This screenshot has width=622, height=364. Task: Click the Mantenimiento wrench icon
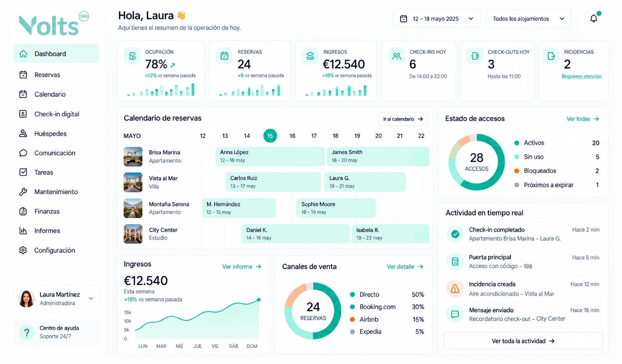click(23, 192)
